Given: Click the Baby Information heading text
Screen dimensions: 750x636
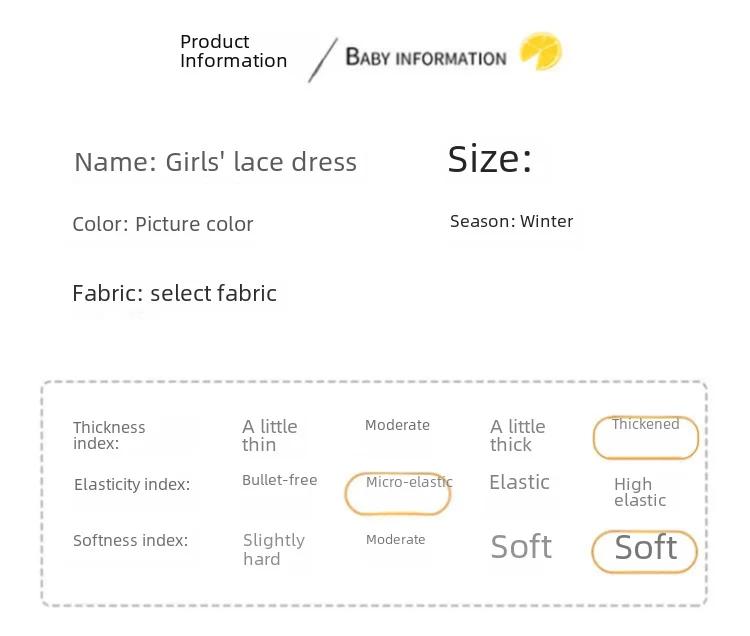Looking at the screenshot, I should pyautogui.click(x=426, y=57).
